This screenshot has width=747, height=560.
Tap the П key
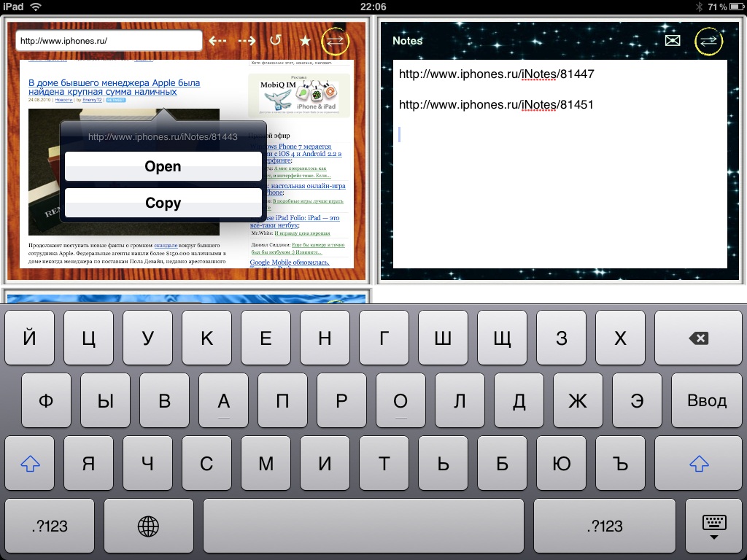click(x=282, y=400)
